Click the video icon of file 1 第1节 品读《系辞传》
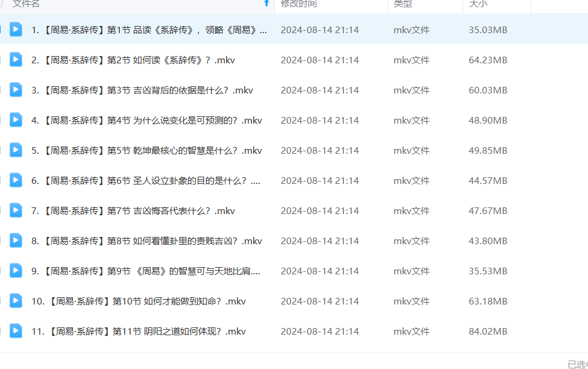Screen dimensions: 588x369 tap(16, 30)
